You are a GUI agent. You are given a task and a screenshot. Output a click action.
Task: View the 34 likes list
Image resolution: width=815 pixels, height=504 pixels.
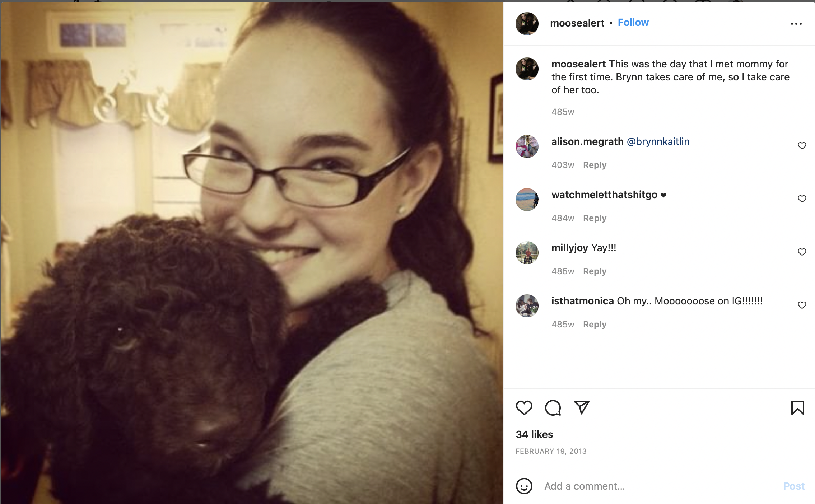coord(534,434)
